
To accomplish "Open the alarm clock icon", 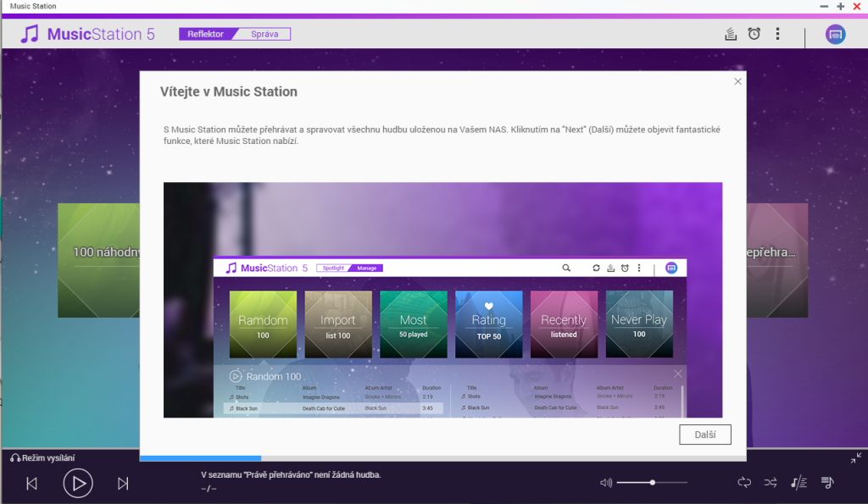I will pyautogui.click(x=754, y=34).
